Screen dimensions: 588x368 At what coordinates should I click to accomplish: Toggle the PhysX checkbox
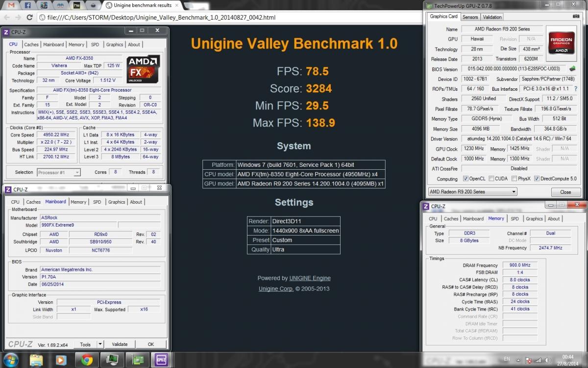point(514,179)
